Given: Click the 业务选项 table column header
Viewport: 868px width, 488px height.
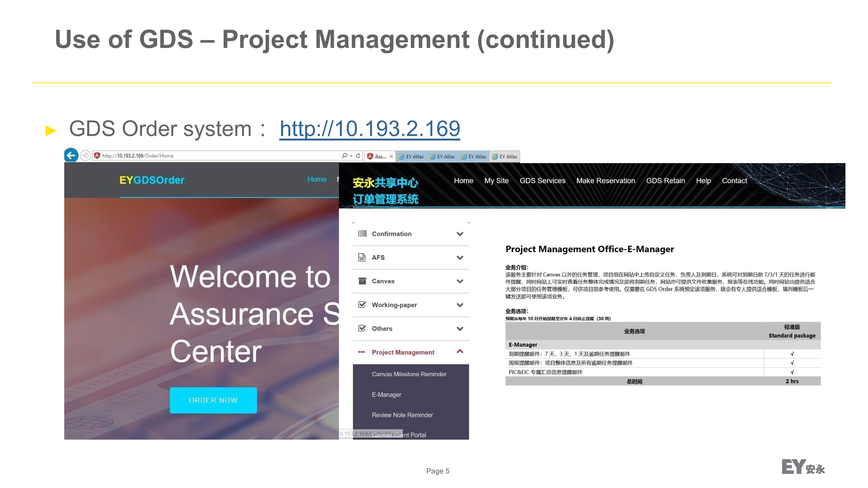Looking at the screenshot, I should coord(634,331).
